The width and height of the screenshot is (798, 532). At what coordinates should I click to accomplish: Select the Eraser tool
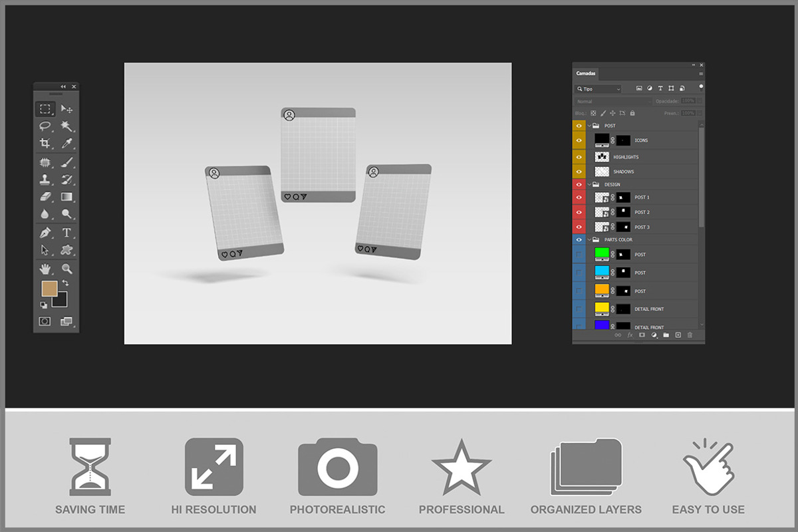45,196
